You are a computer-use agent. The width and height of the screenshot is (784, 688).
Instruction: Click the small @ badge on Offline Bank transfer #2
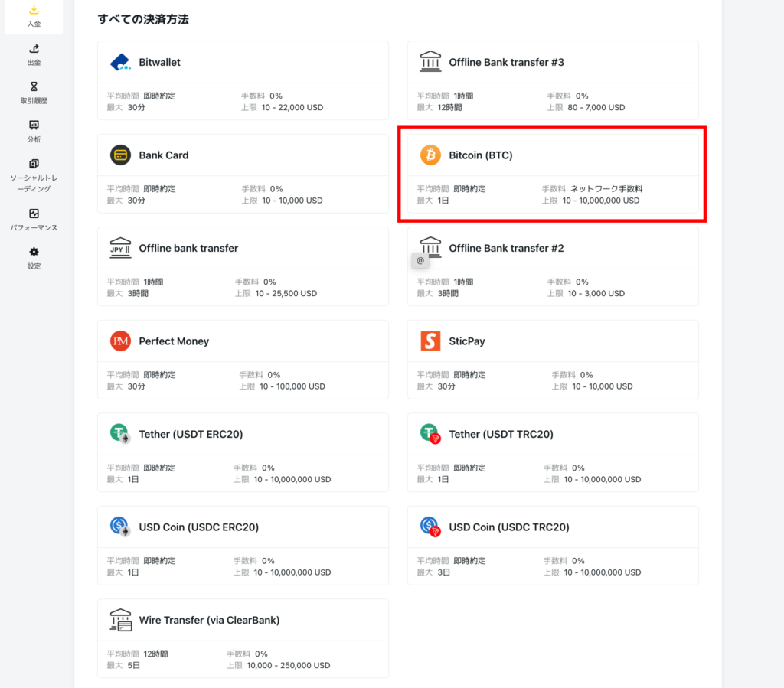[420, 260]
